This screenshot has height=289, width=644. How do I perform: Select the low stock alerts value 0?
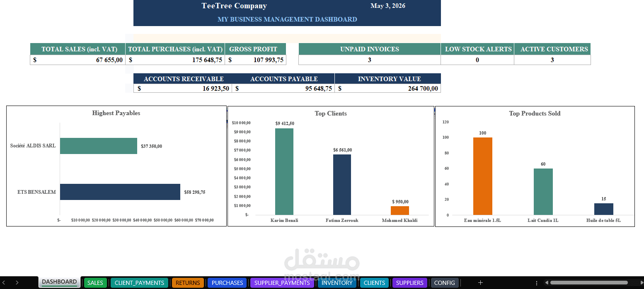point(477,60)
